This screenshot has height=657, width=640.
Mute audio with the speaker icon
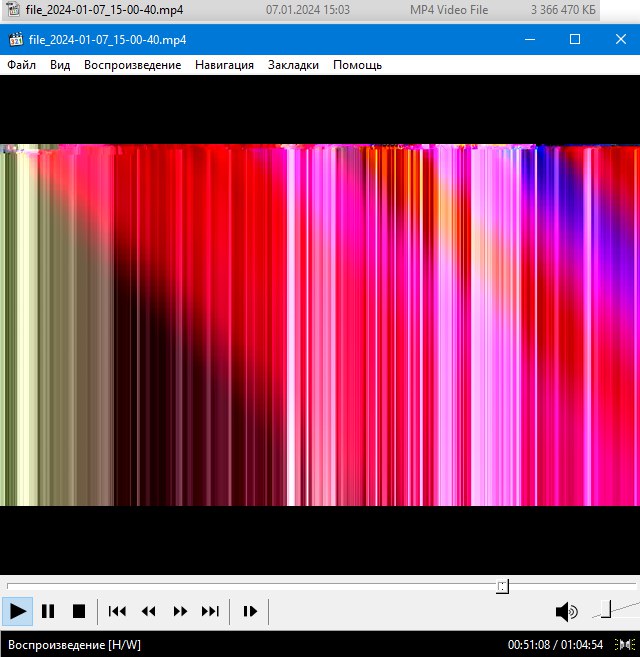pos(566,611)
